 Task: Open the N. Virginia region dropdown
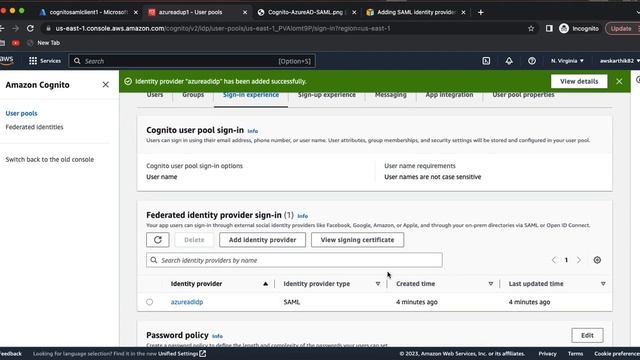click(x=567, y=61)
